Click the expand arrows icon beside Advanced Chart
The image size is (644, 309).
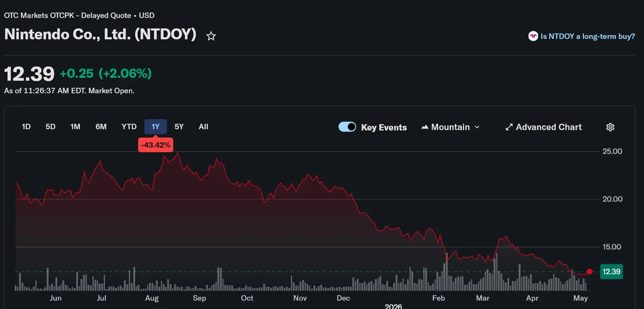click(x=509, y=127)
